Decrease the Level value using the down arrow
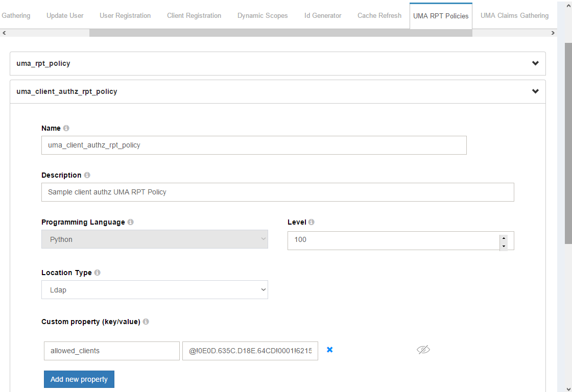 click(504, 246)
